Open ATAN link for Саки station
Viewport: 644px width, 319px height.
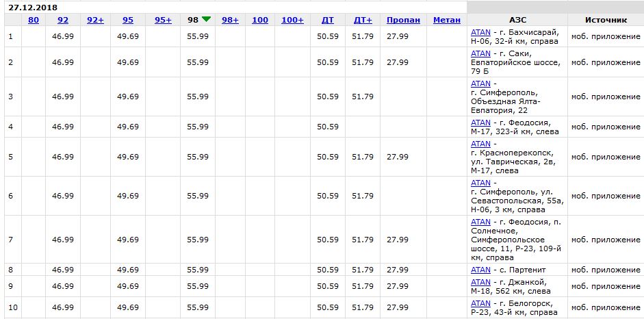[480, 53]
